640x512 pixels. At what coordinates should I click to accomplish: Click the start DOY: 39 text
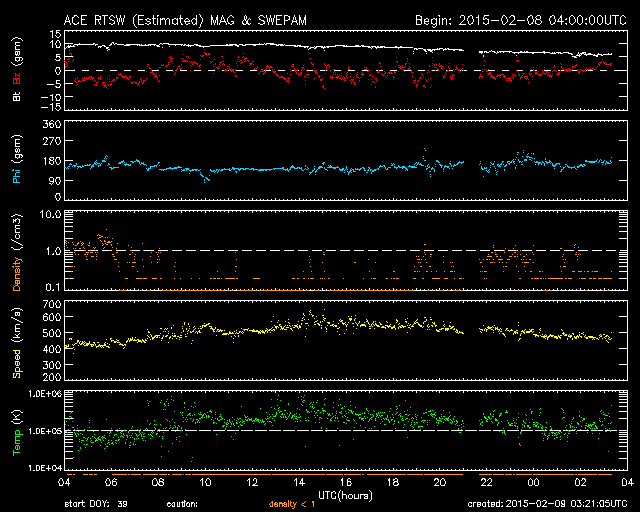point(98,505)
